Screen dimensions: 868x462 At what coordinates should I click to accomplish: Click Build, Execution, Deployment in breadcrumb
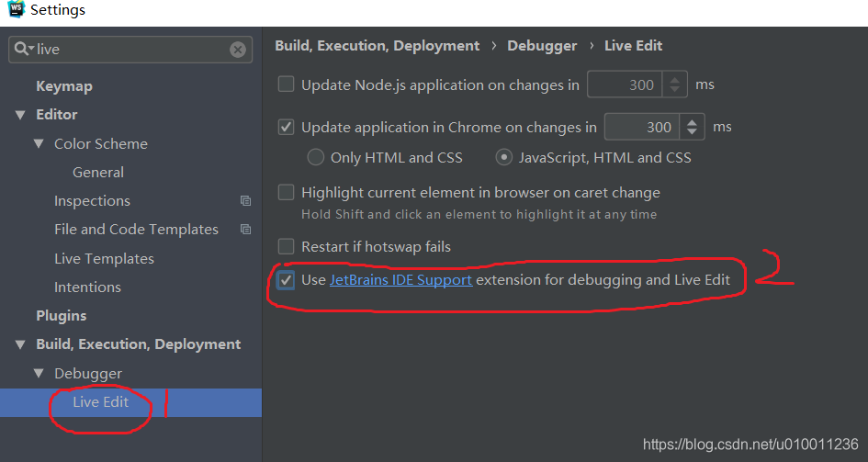[377, 46]
